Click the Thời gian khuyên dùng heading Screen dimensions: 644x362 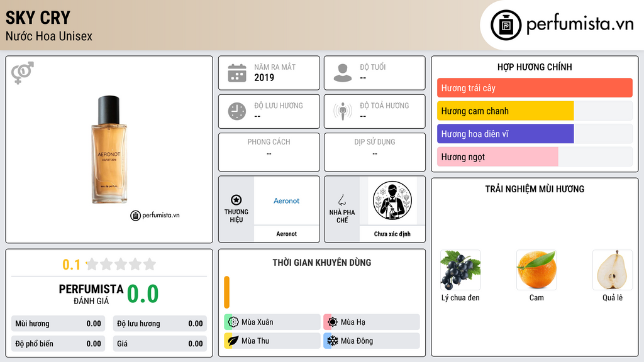click(322, 262)
